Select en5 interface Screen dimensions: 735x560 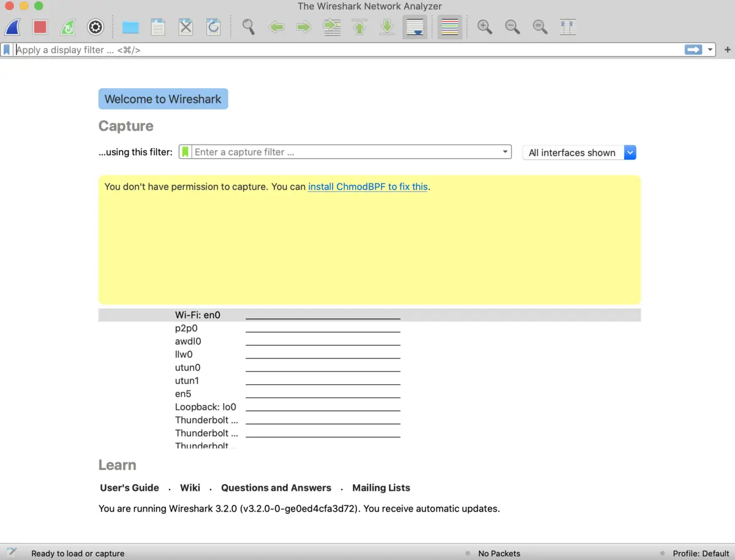[369, 394]
